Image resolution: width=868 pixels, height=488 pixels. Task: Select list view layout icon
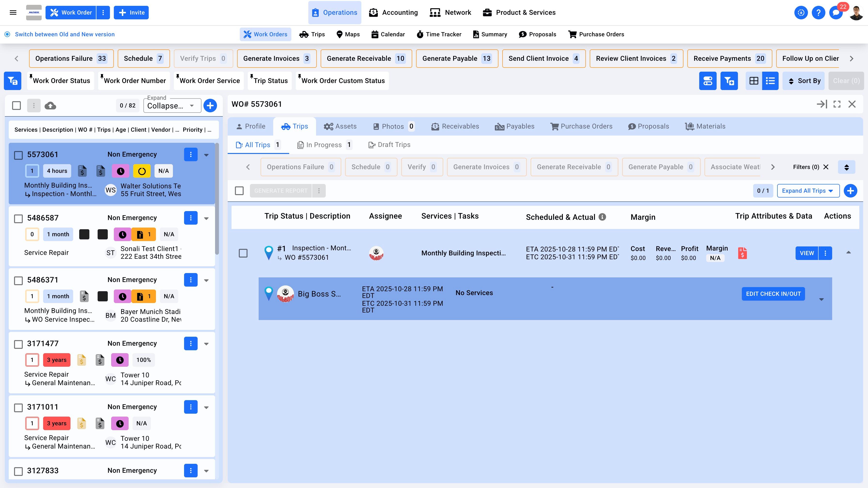[770, 81]
